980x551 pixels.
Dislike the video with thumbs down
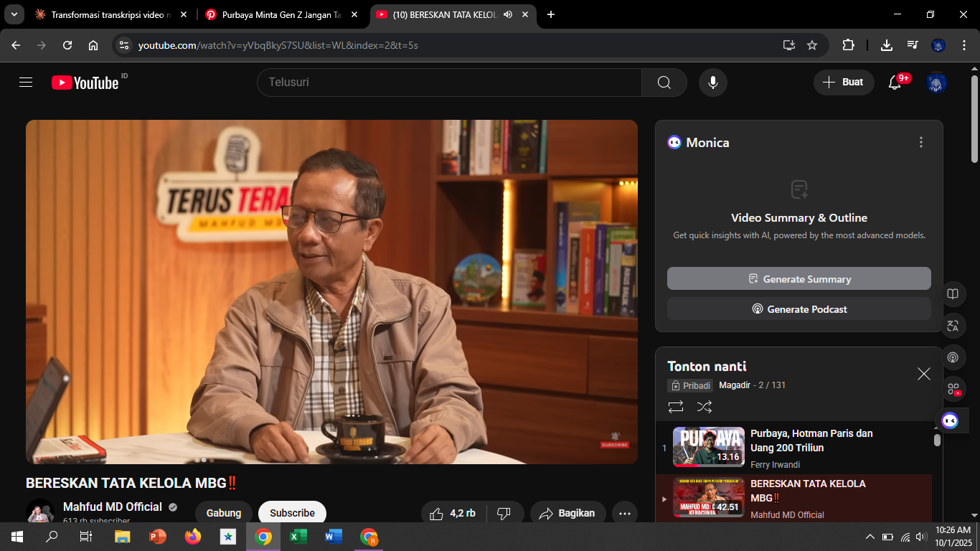coord(504,513)
